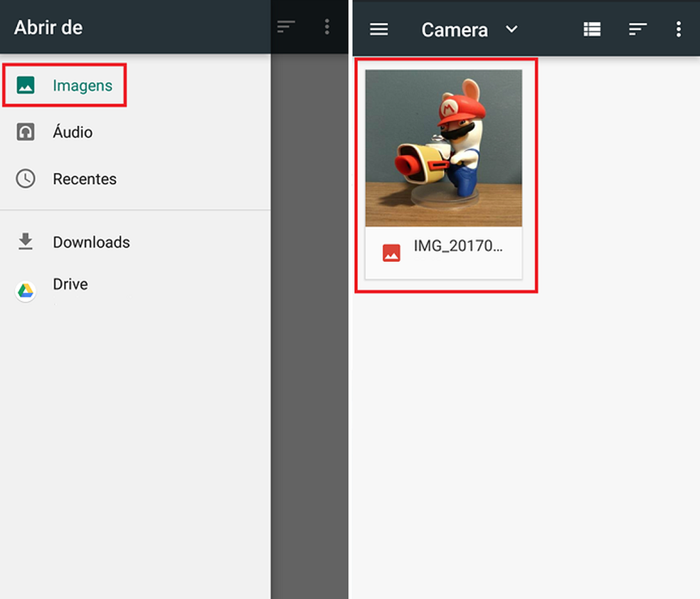
Task: Click the Recentes clock icon
Action: [26, 179]
